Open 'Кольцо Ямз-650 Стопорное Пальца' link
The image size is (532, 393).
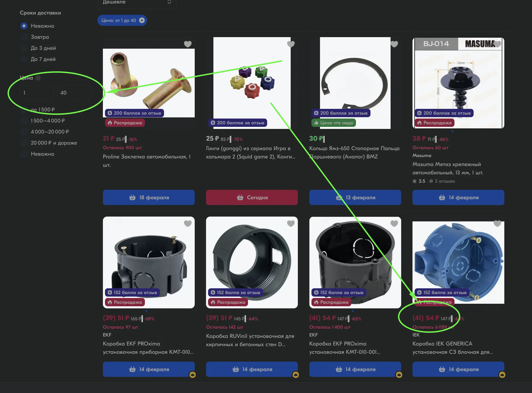[x=354, y=152]
